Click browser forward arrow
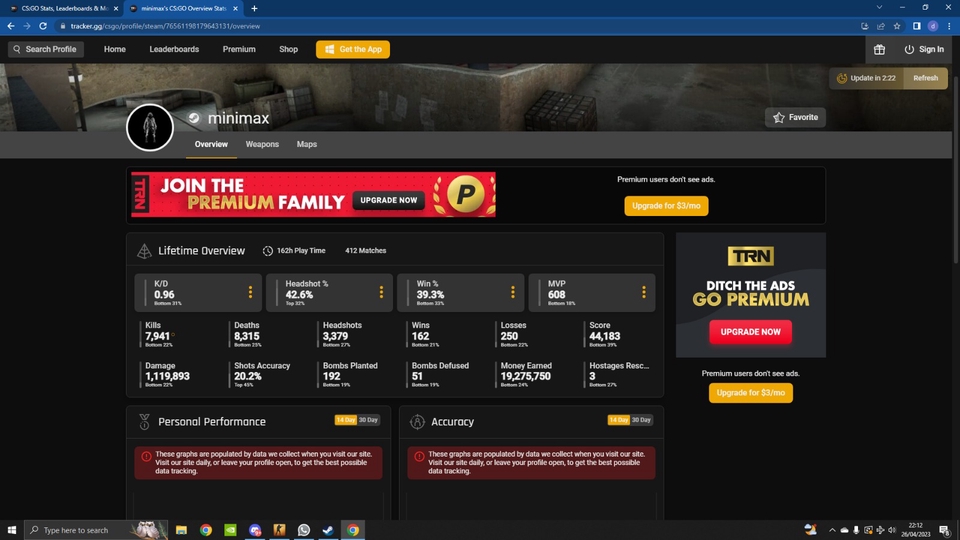 (x=27, y=26)
